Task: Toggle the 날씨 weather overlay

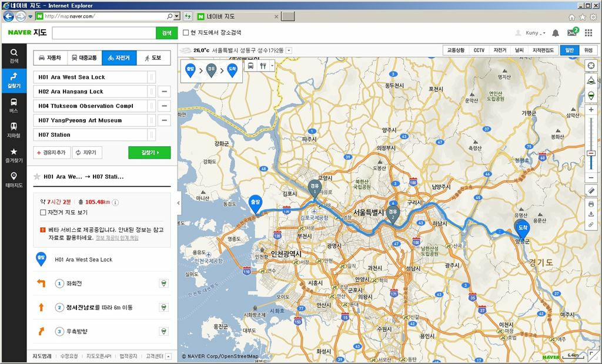Action: (519, 50)
